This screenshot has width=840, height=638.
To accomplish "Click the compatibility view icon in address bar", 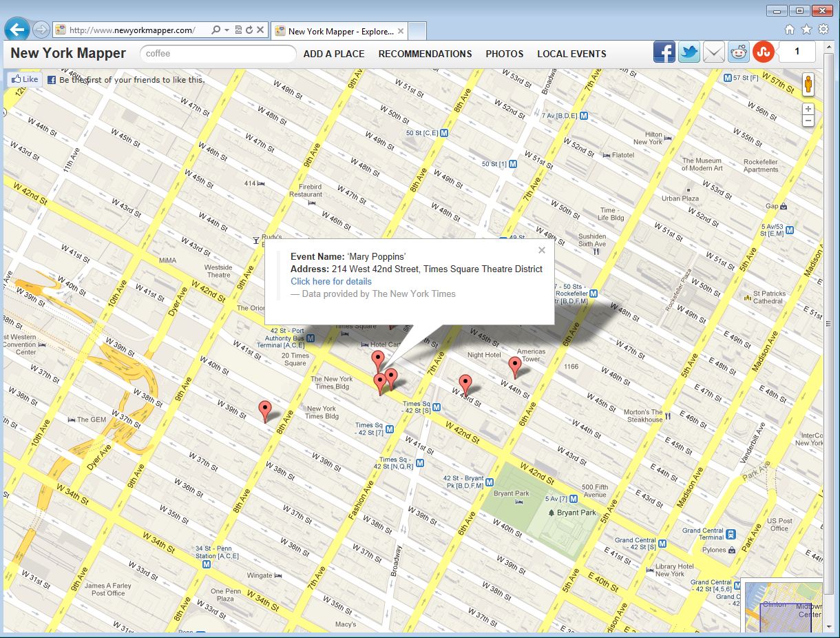I will pos(238,30).
